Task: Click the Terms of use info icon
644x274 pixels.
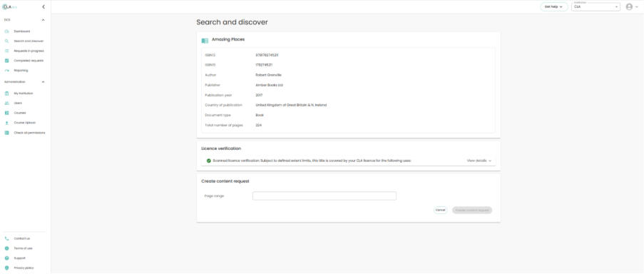Action: coord(6,248)
